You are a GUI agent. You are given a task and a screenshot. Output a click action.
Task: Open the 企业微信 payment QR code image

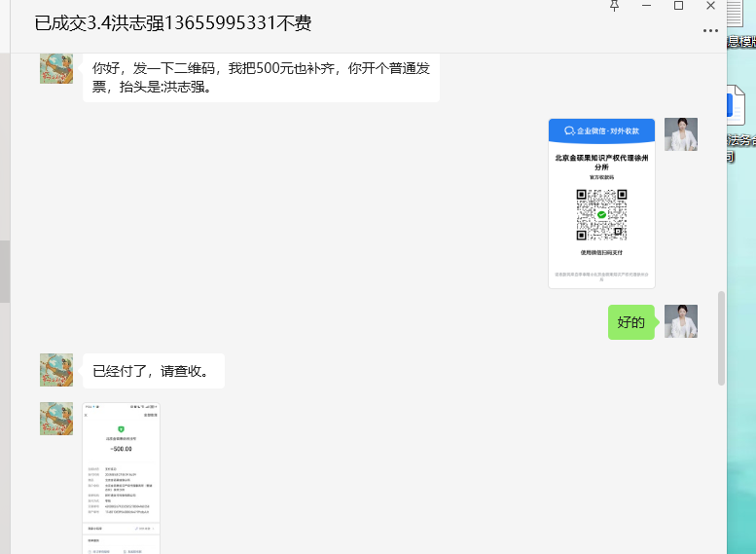601,203
